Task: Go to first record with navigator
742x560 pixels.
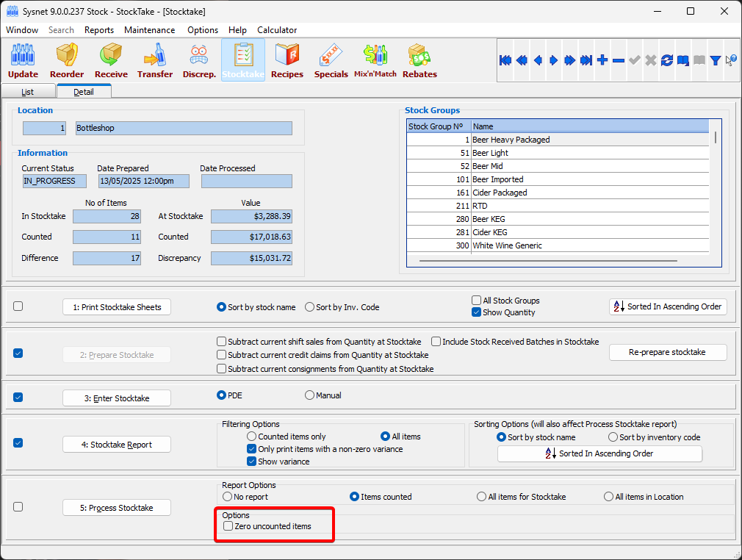Action: pos(505,60)
